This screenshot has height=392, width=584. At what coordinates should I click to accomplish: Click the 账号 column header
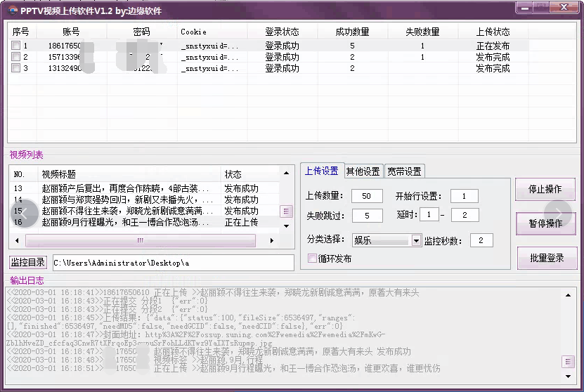(x=71, y=32)
